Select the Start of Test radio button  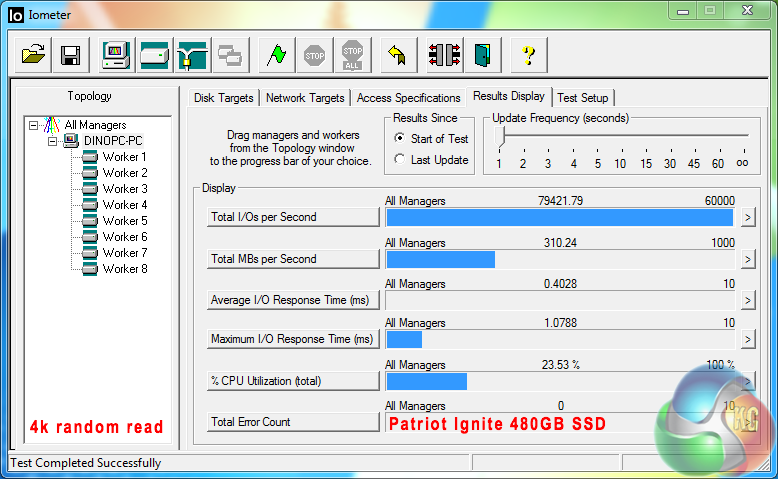point(399,138)
